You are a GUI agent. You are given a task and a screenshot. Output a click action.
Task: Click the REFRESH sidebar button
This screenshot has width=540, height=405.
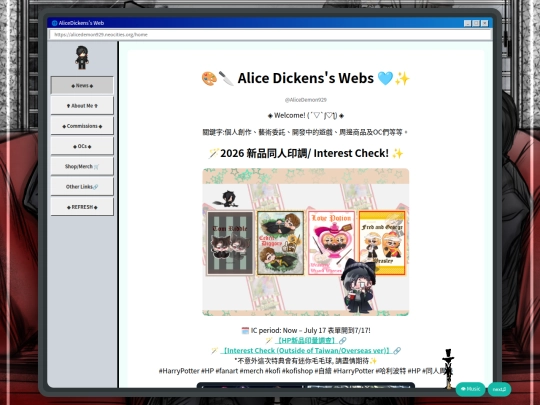click(x=82, y=207)
